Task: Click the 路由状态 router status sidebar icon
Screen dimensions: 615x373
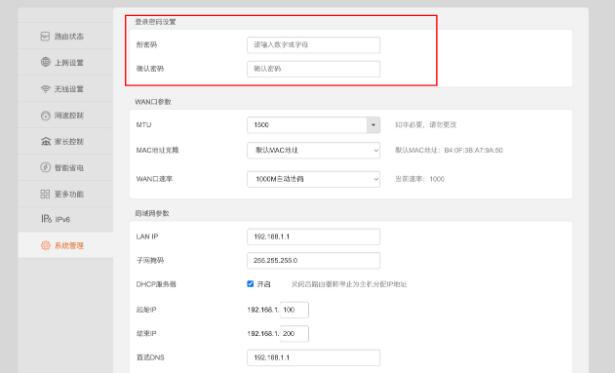Action: 45,36
